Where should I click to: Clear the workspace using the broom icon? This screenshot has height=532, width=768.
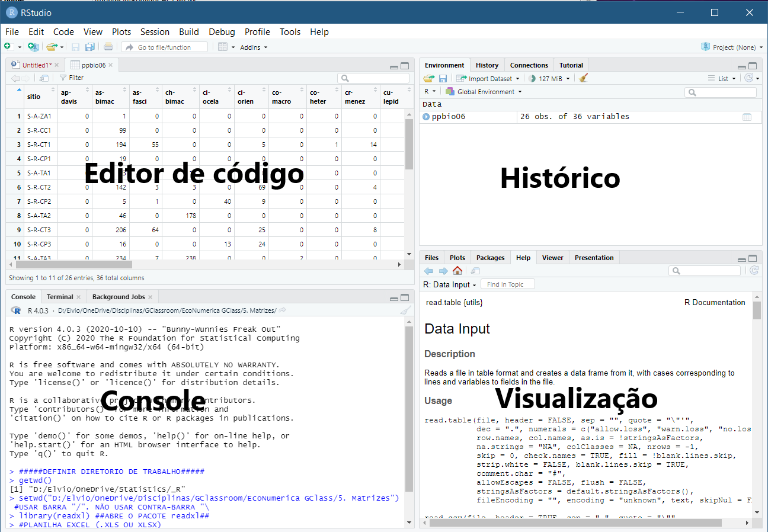(583, 78)
